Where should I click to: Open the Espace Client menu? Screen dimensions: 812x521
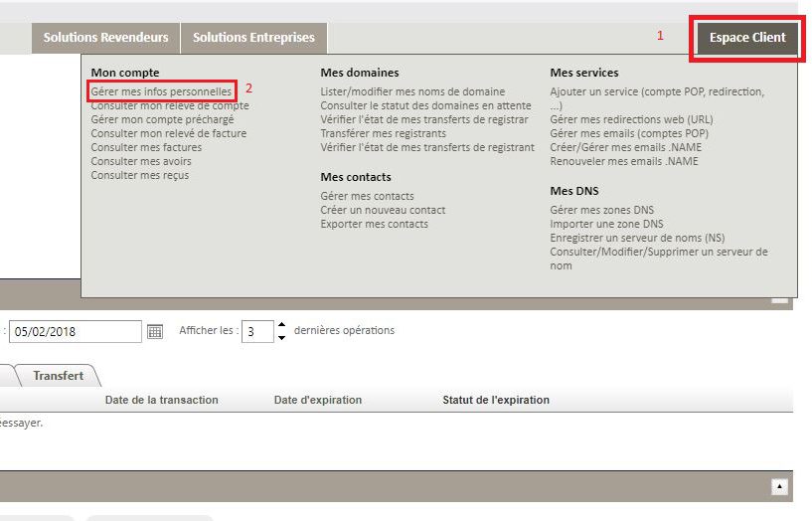click(x=747, y=38)
